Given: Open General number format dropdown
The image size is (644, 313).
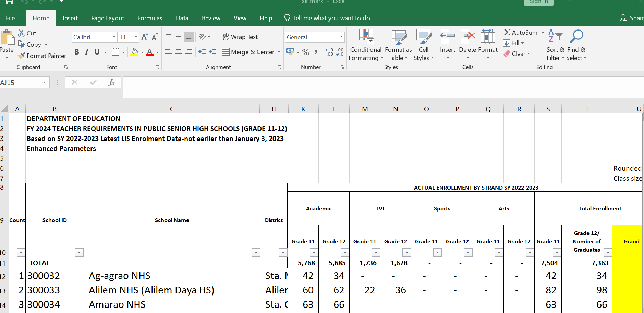Looking at the screenshot, I should click(x=341, y=37).
